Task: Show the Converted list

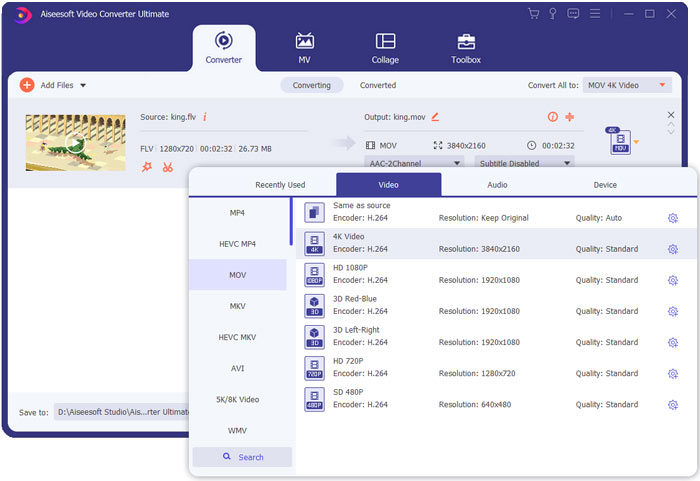Action: [x=378, y=85]
